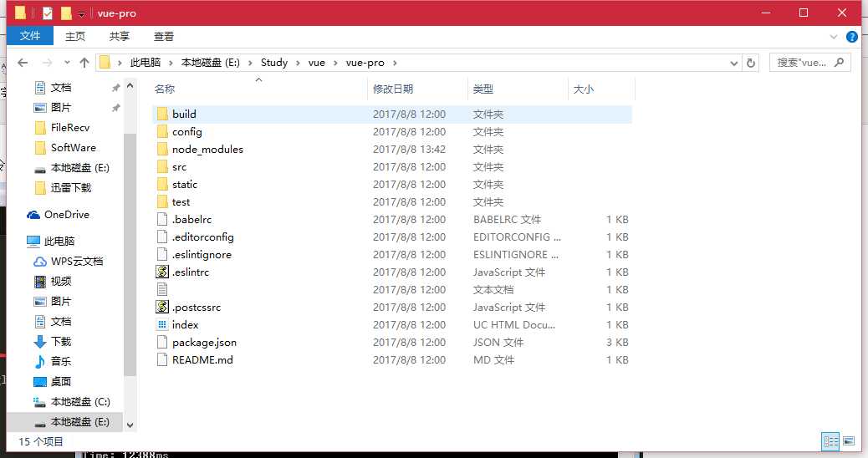Viewport: 868px width, 458px height.
Task: Navigate to vue in the breadcrumb
Action: pos(317,63)
